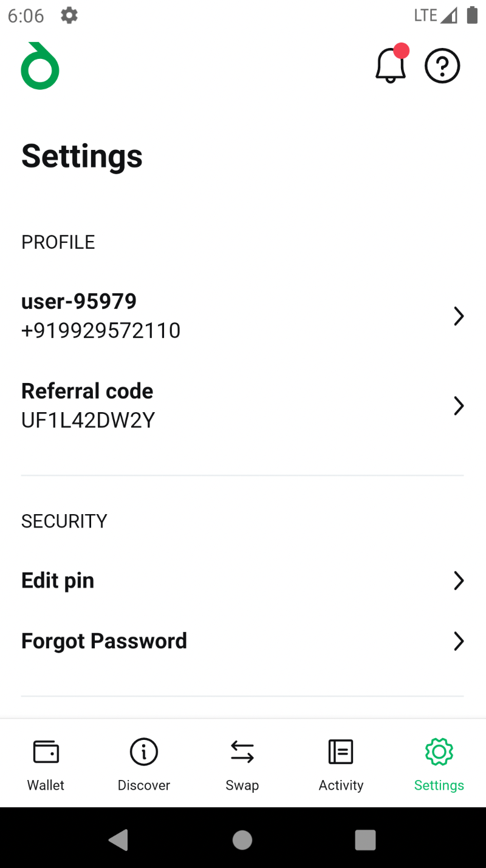Expand Edit pin chevron arrow
The height and width of the screenshot is (868, 486).
tap(459, 581)
